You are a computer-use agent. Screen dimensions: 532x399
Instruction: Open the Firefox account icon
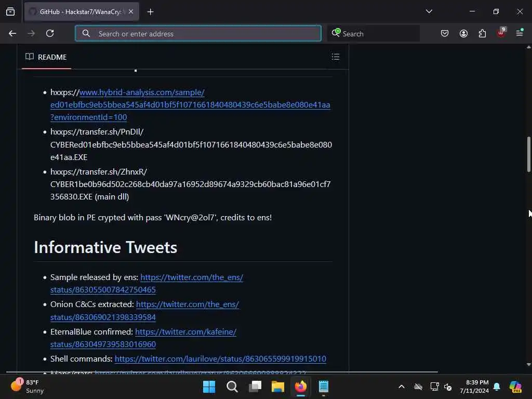pyautogui.click(x=463, y=33)
